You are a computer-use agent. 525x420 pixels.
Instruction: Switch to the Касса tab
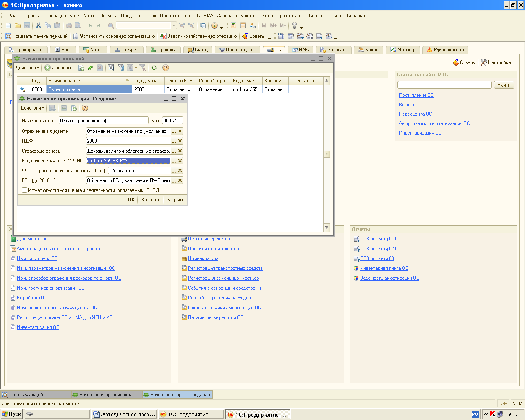pos(93,50)
